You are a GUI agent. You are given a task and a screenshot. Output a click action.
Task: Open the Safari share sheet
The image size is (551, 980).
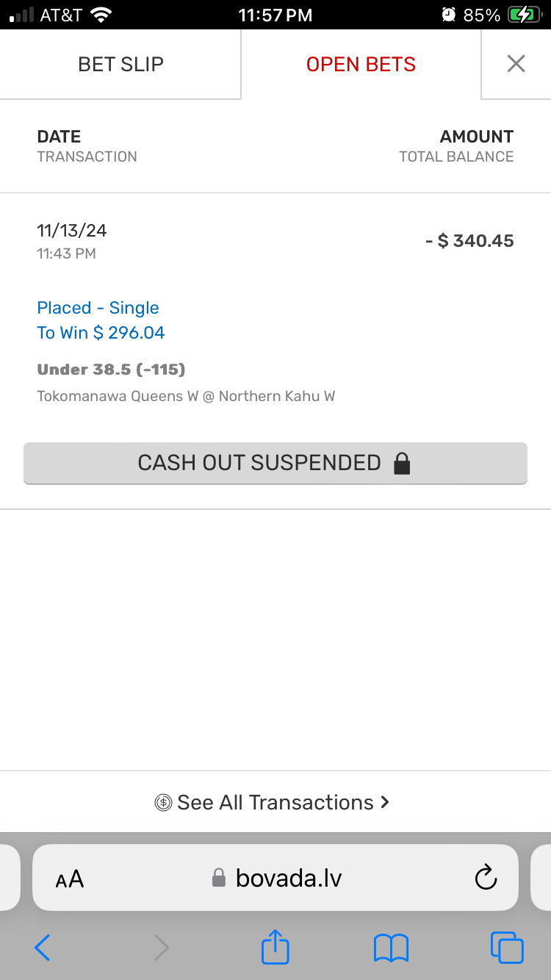click(x=275, y=946)
